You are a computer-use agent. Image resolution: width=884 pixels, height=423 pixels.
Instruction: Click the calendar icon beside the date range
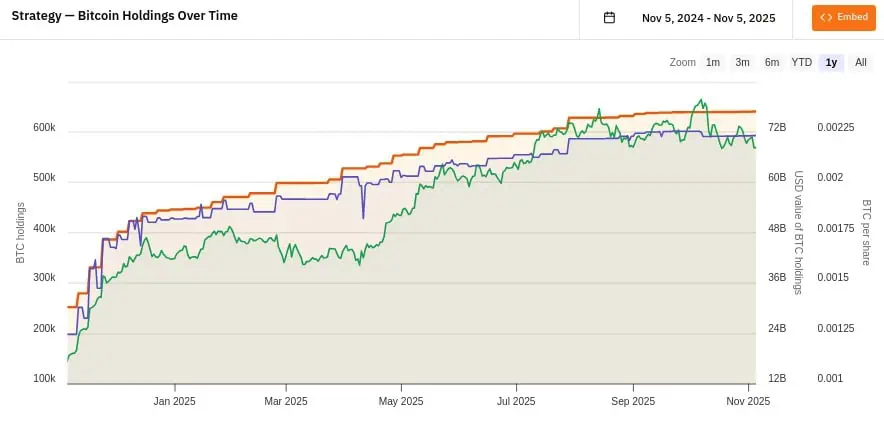tap(609, 18)
